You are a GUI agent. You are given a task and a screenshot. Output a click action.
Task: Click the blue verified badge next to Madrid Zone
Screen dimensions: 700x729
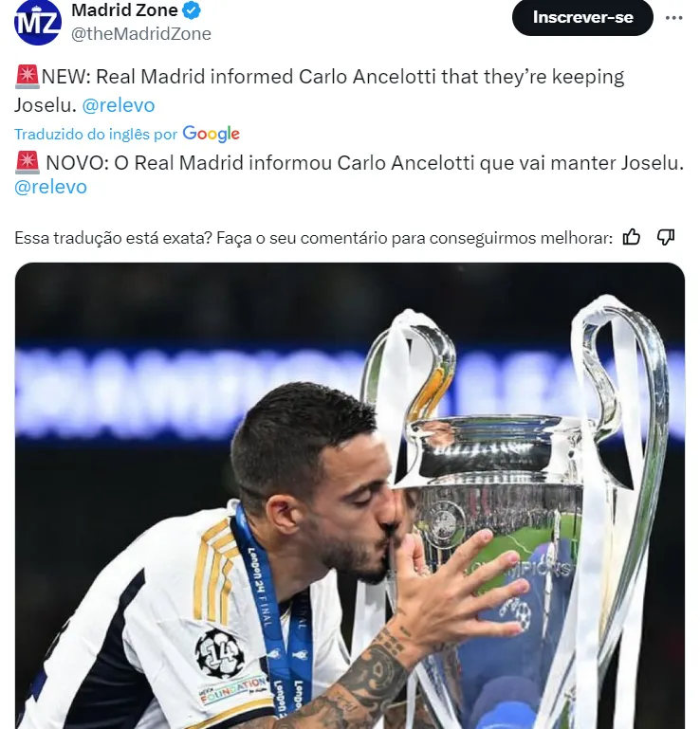pos(192,10)
